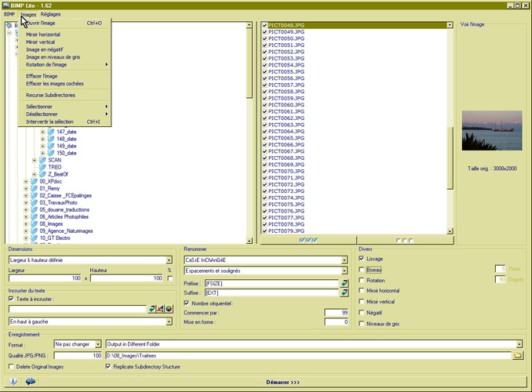Click the Démarrer >>> button
532x392 pixels.
click(284, 382)
